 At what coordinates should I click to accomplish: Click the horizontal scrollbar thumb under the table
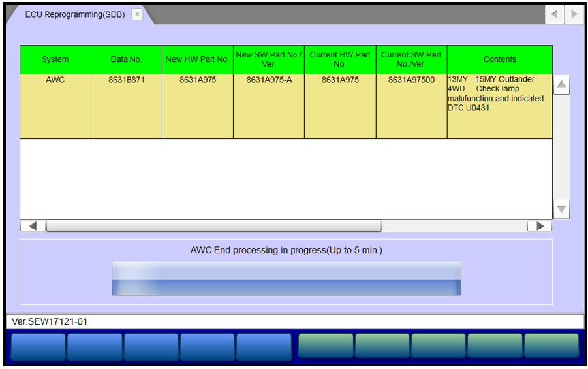coord(213,226)
